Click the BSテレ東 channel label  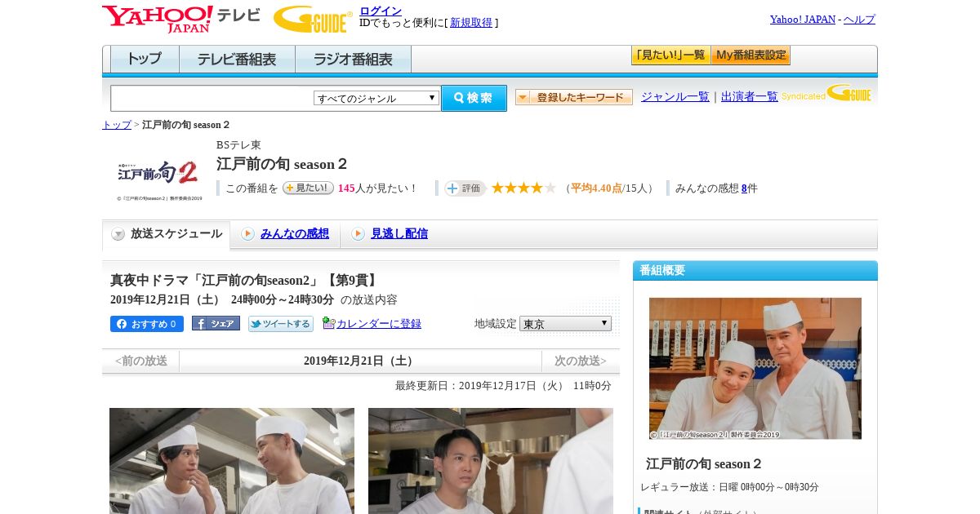238,145
